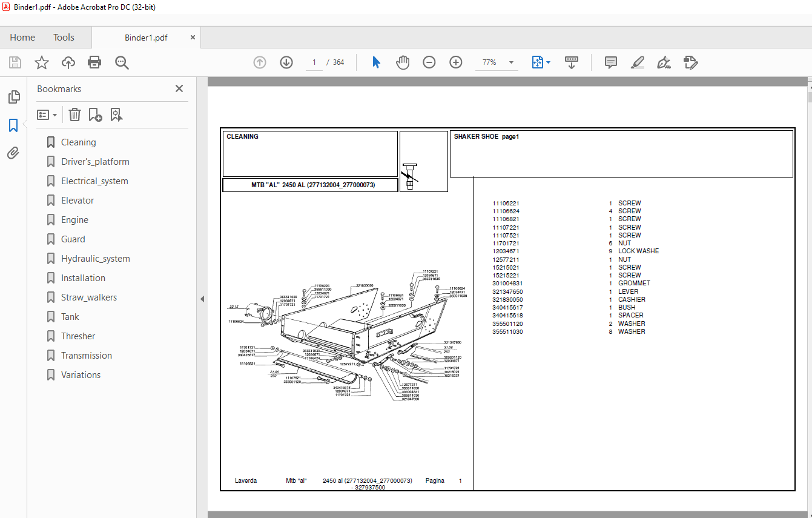This screenshot has height=518, width=812.
Task: Add a new bookmark
Action: pos(95,115)
